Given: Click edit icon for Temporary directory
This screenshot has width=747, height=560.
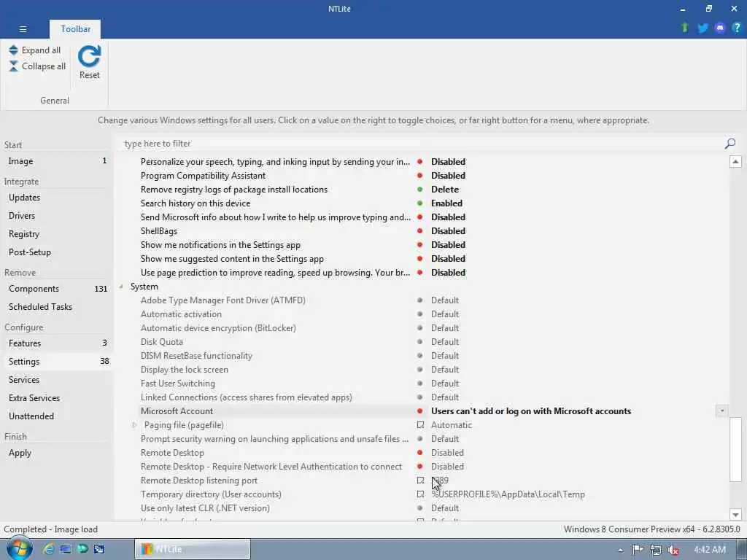Looking at the screenshot, I should pos(420,494).
